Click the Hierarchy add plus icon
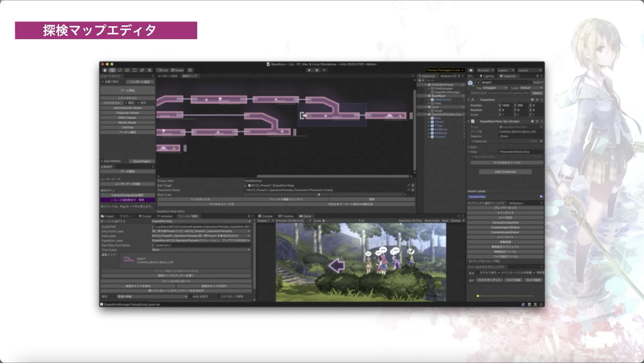The image size is (644, 363). coord(420,81)
